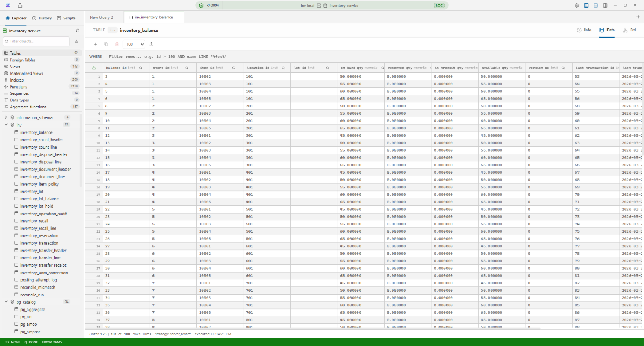Screen dimensions: 644x346
Task: Click the duplicate row icon in the toolbar
Action: click(106, 44)
